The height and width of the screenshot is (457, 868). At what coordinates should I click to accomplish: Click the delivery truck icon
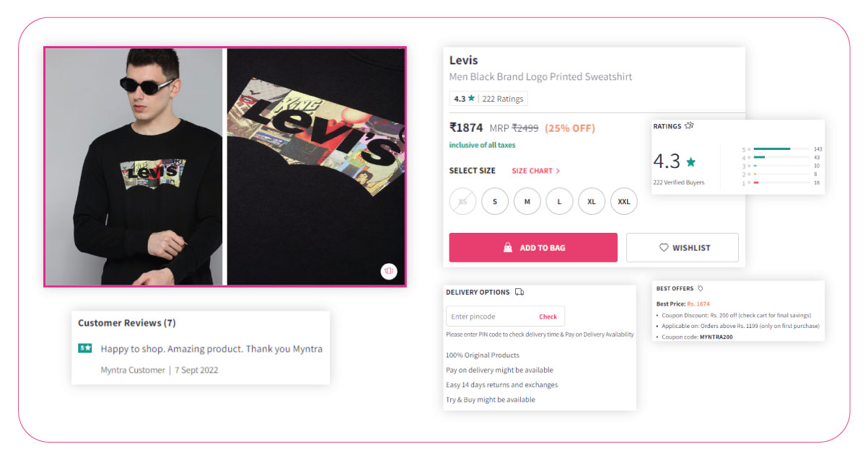click(x=520, y=292)
